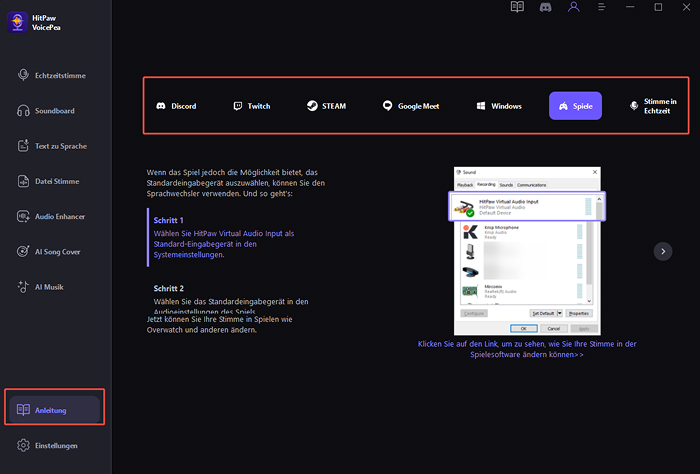Viewport: 700px width, 474px height.
Task: Open the hamburger menu in the title bar
Action: (601, 7)
